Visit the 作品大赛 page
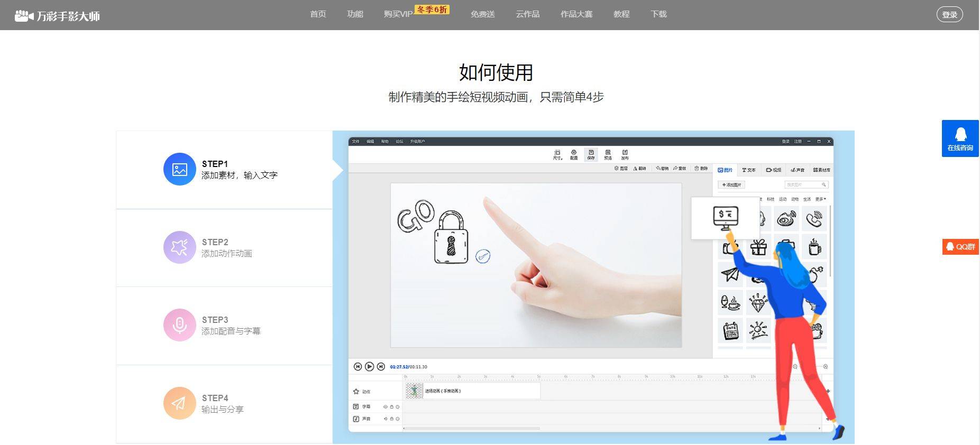Screen dimensions: 980x445 click(x=576, y=14)
